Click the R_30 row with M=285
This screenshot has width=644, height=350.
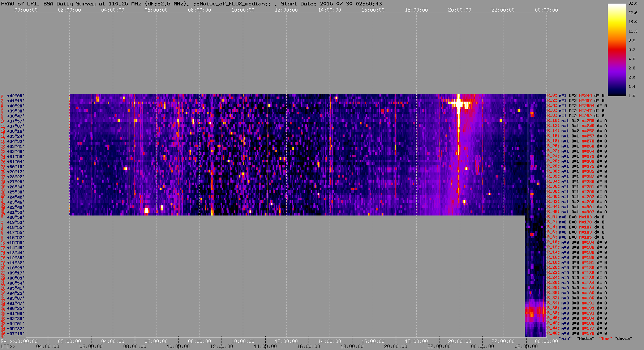click(577, 171)
